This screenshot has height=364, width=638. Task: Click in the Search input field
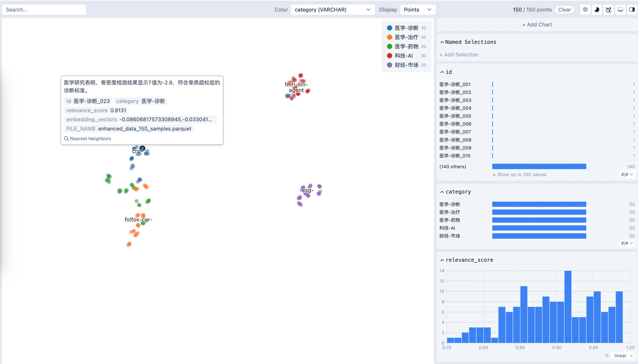click(44, 10)
